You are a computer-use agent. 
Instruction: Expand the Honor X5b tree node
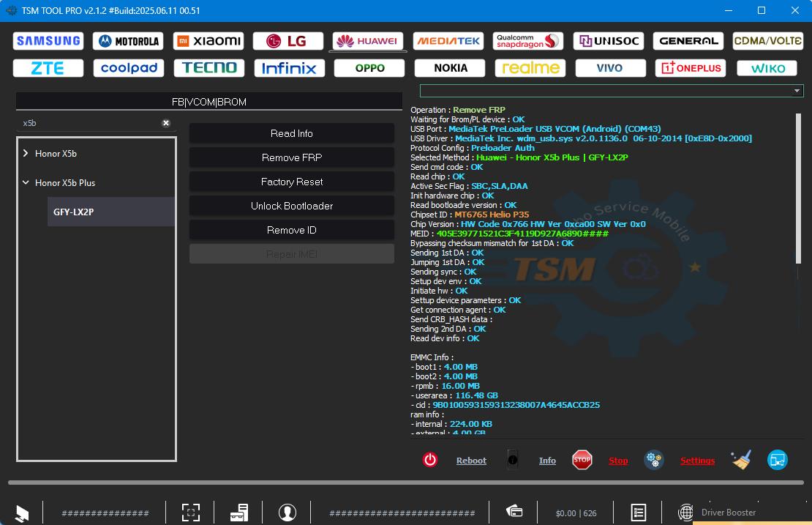[26, 154]
